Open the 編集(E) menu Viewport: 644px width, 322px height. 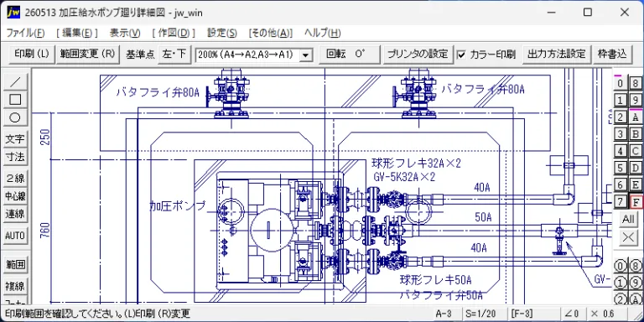tap(77, 33)
